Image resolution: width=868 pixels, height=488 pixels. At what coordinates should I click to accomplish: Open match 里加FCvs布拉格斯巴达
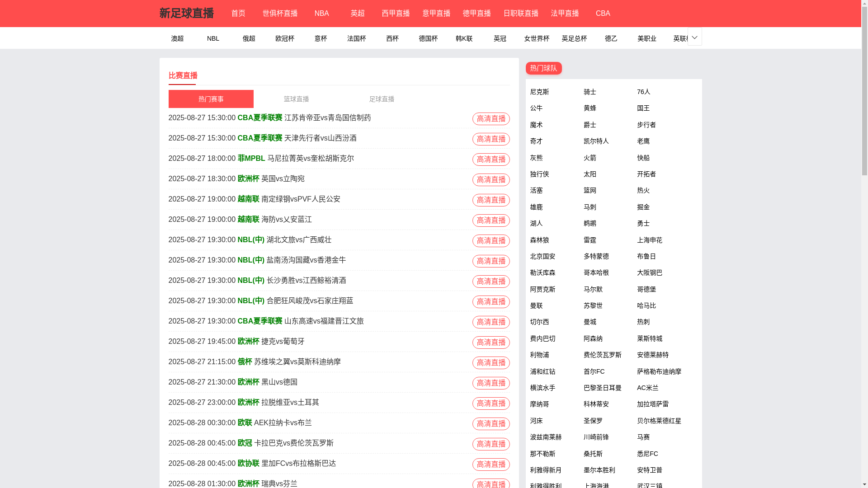[299, 464]
